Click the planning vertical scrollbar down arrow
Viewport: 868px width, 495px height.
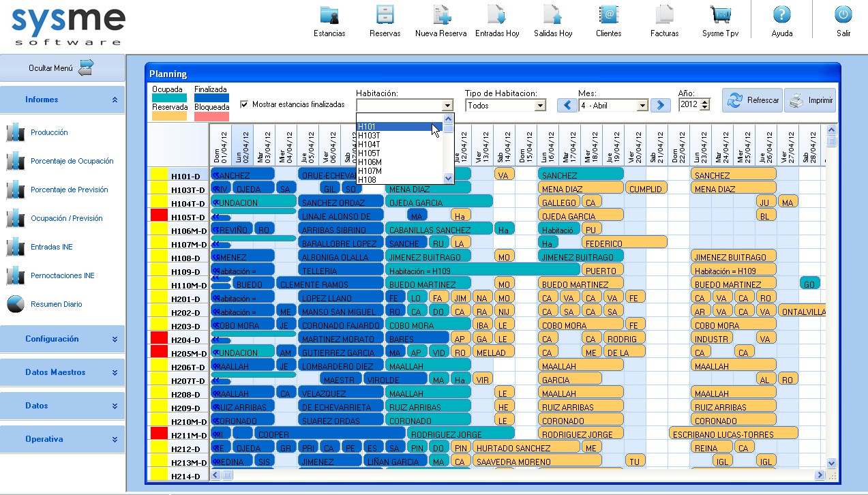(831, 463)
